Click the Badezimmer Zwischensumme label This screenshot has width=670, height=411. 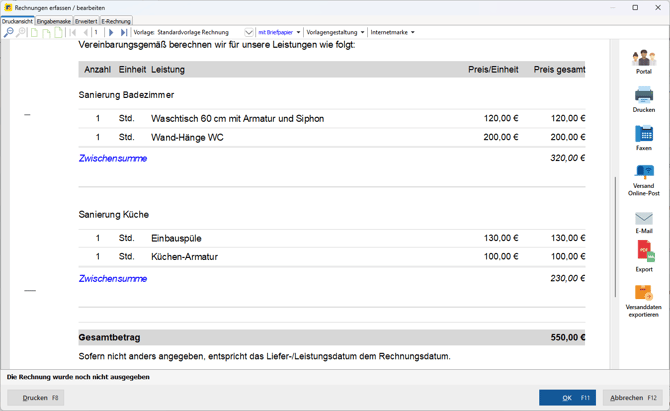click(x=113, y=159)
